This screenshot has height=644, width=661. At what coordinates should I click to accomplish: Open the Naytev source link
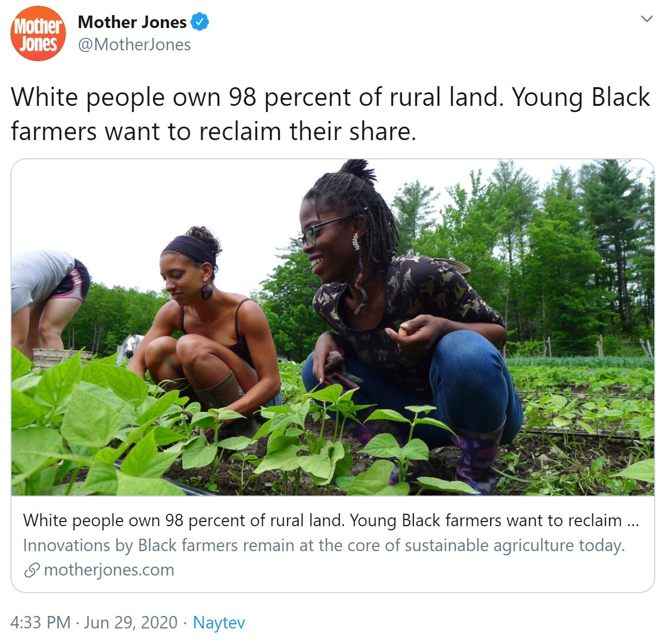tap(219, 623)
